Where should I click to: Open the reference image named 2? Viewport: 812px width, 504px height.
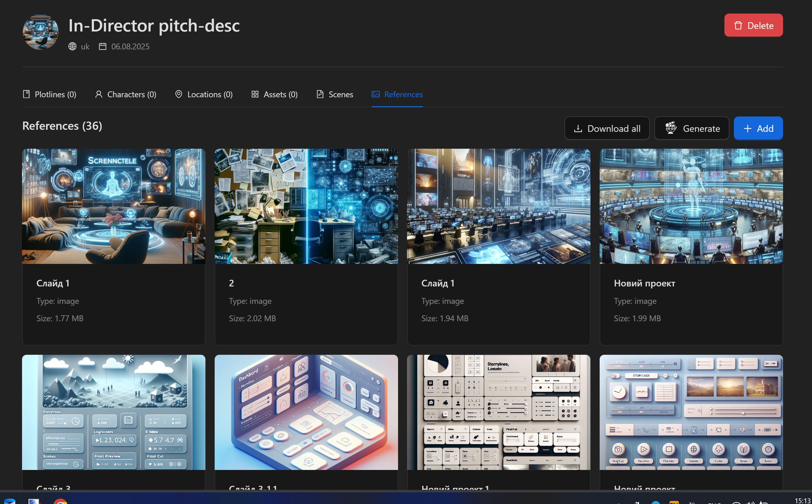[306, 206]
